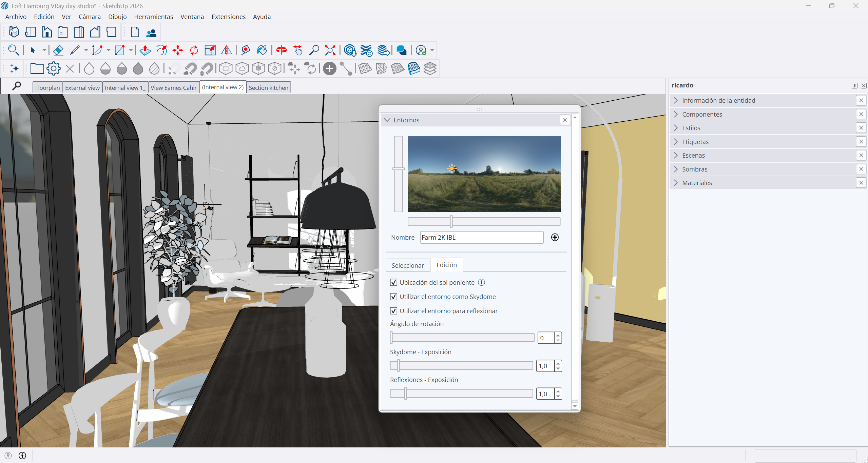The width and height of the screenshot is (868, 463).
Task: Switch to Section kitchen scene tab
Action: (x=269, y=87)
